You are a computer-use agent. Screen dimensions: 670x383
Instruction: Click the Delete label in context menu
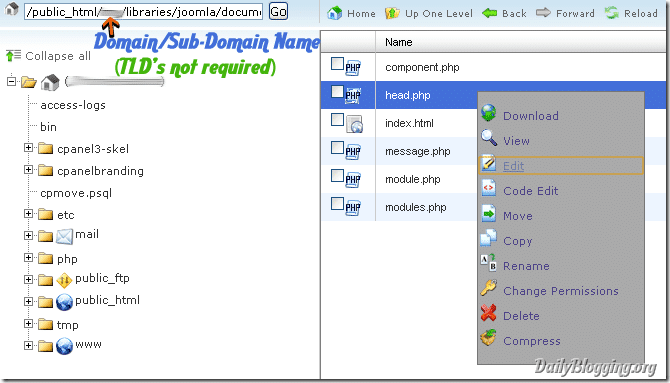point(521,316)
